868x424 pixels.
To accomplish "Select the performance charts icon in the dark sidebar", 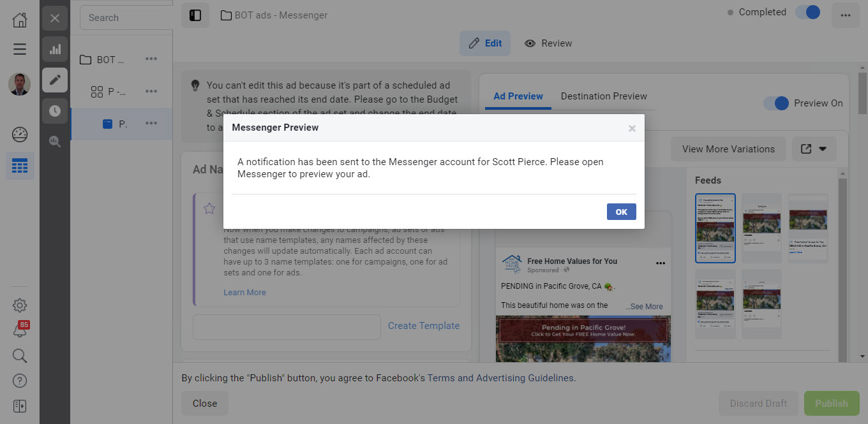I will [55, 48].
